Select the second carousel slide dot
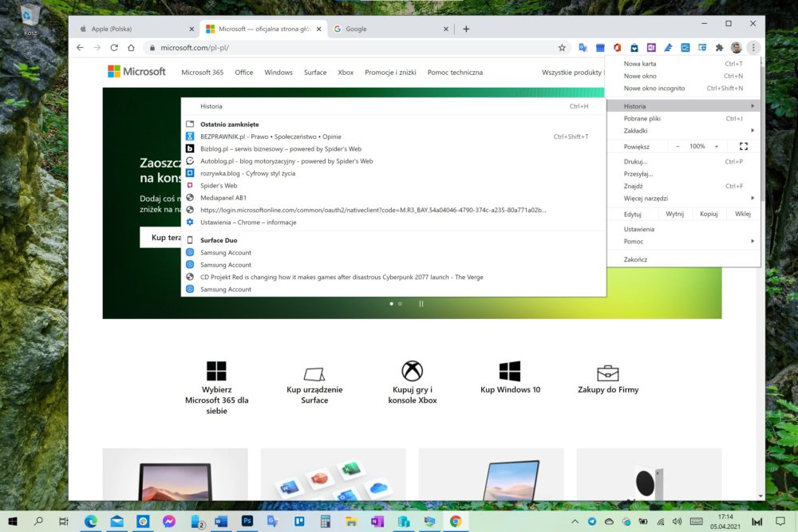Image resolution: width=798 pixels, height=532 pixels. [x=400, y=304]
